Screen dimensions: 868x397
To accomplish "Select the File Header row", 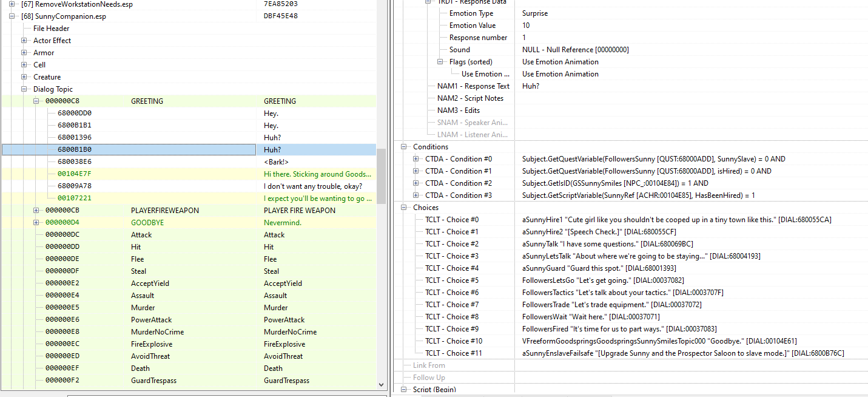I will click(x=188, y=29).
